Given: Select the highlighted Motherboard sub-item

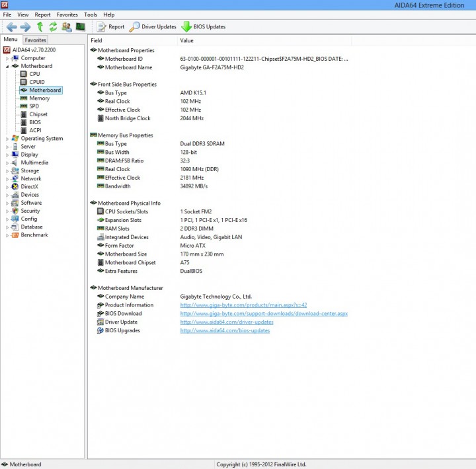Looking at the screenshot, I should (x=41, y=90).
